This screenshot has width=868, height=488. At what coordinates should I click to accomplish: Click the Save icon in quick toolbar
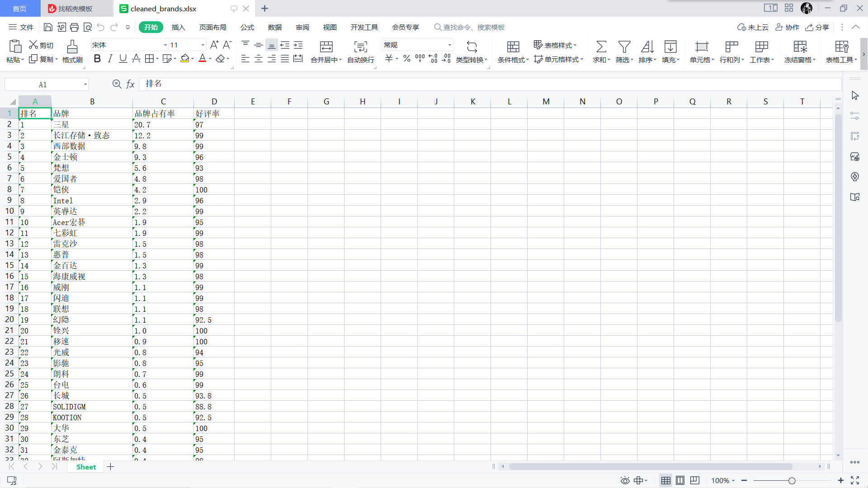[x=48, y=28]
